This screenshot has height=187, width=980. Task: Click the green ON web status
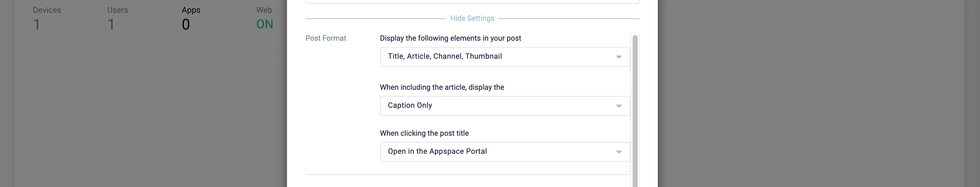[265, 24]
